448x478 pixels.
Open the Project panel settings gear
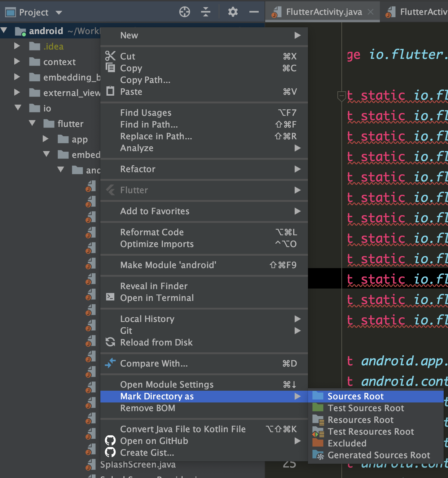(233, 12)
